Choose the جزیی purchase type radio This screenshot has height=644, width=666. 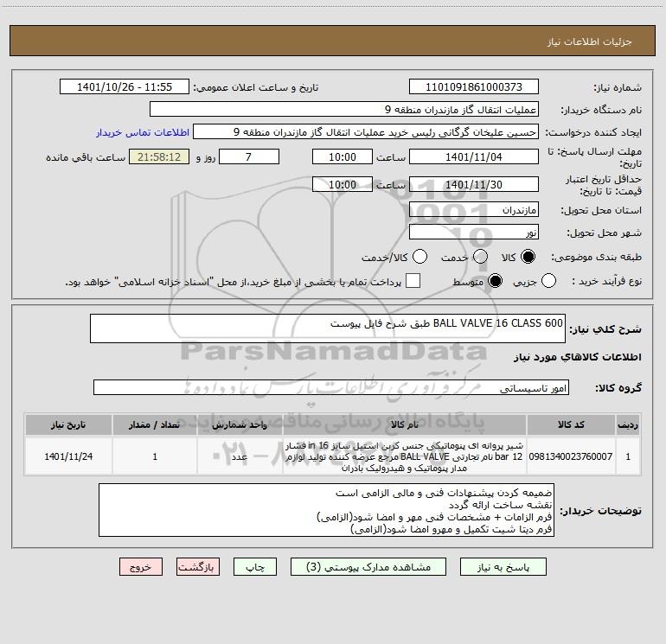tap(548, 281)
